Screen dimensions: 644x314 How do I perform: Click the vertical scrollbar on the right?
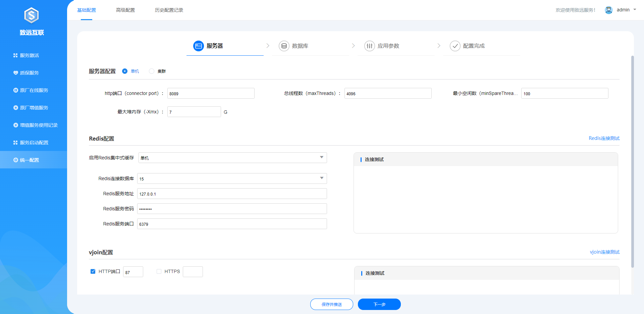[x=633, y=161]
